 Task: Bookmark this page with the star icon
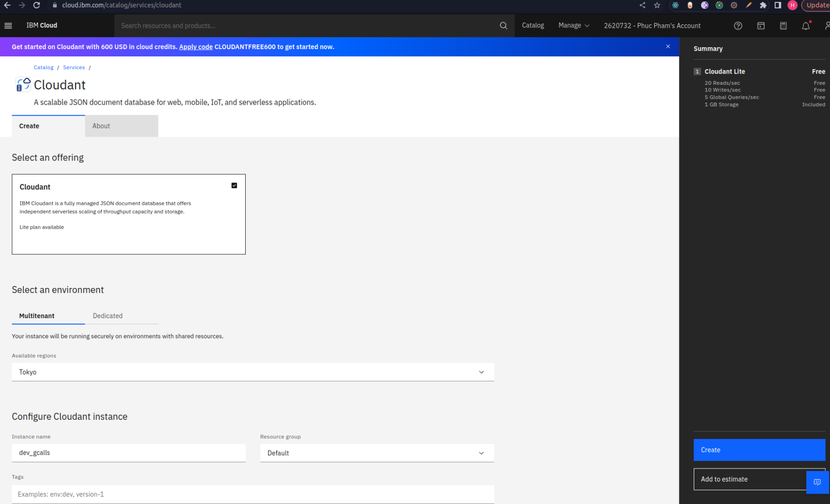[x=657, y=5]
